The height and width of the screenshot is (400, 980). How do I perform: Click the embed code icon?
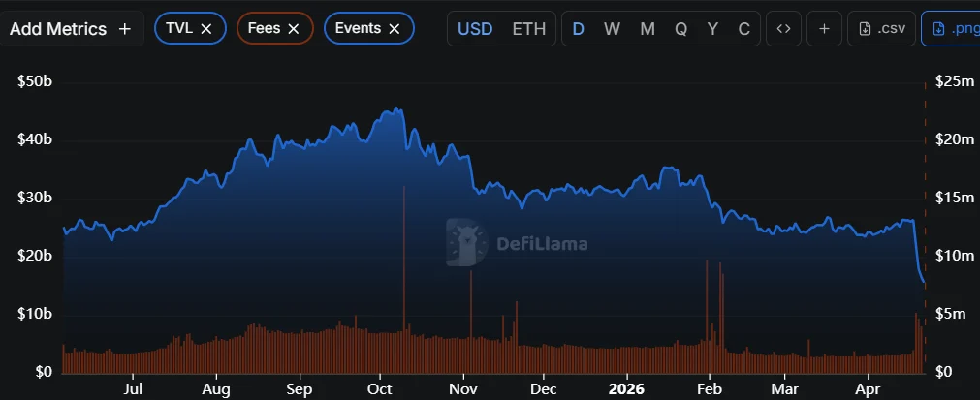tap(783, 28)
